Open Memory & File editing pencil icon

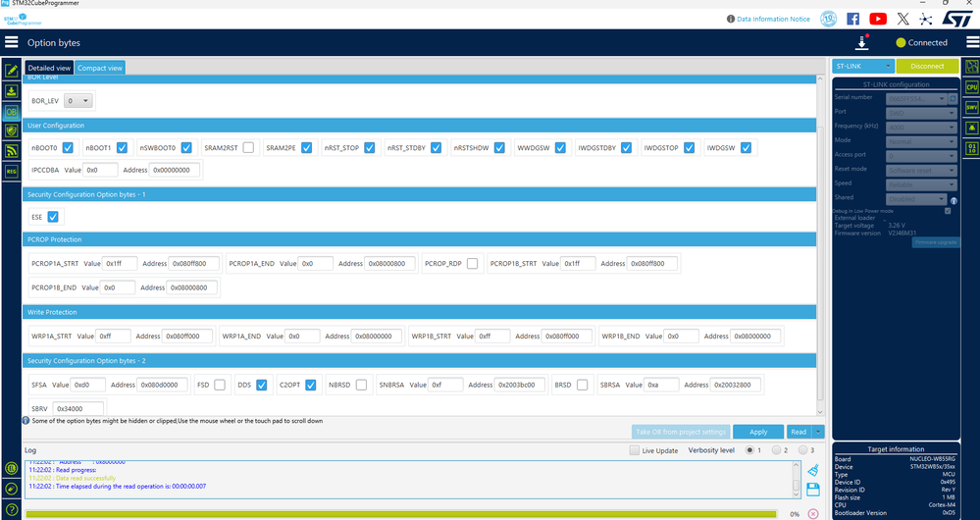click(x=11, y=70)
